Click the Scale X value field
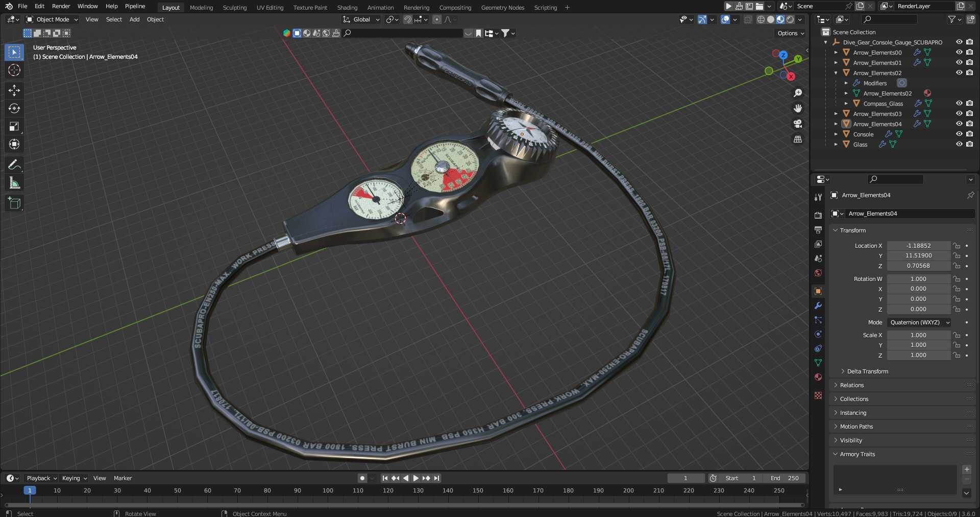Screen dimensions: 980x517 pos(918,335)
